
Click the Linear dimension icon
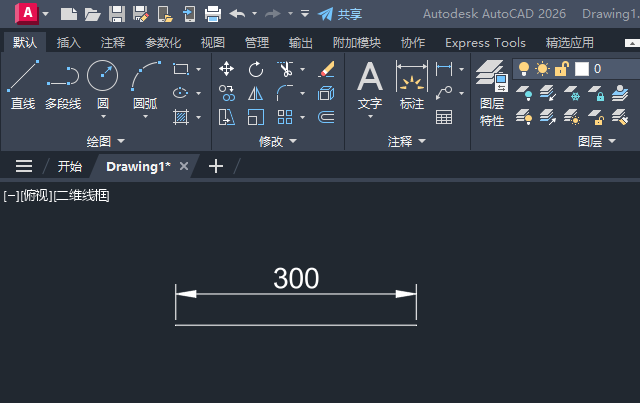[444, 69]
